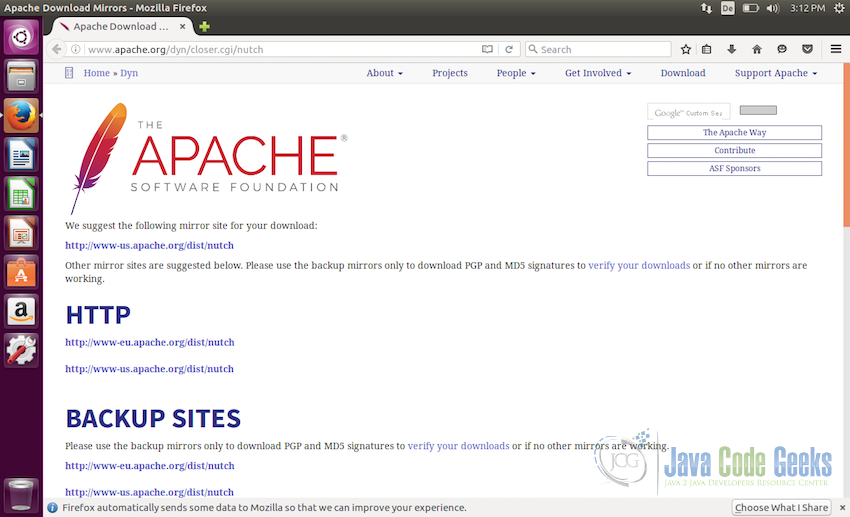Image resolution: width=850 pixels, height=517 pixels.
Task: Open the www-us link under HTTP
Action: click(150, 369)
